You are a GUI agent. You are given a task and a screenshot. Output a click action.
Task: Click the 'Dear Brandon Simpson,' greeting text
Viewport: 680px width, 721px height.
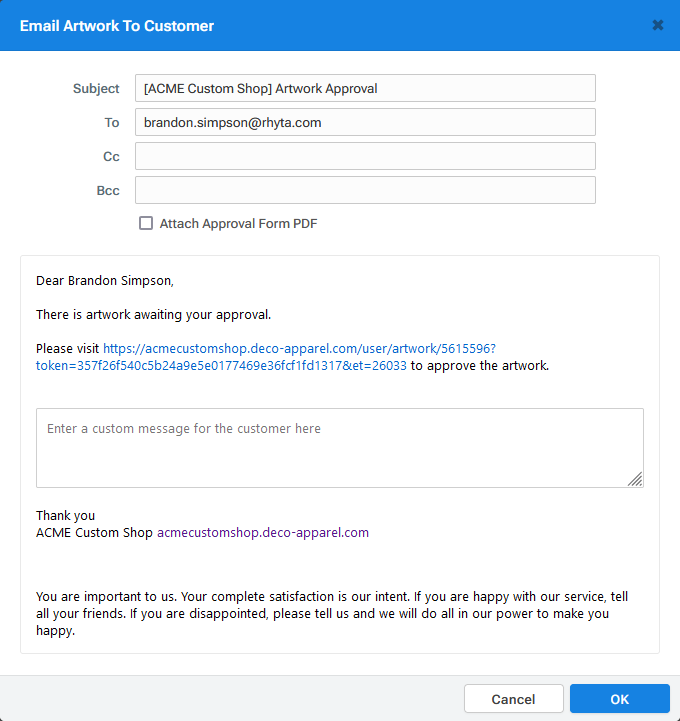pos(105,280)
